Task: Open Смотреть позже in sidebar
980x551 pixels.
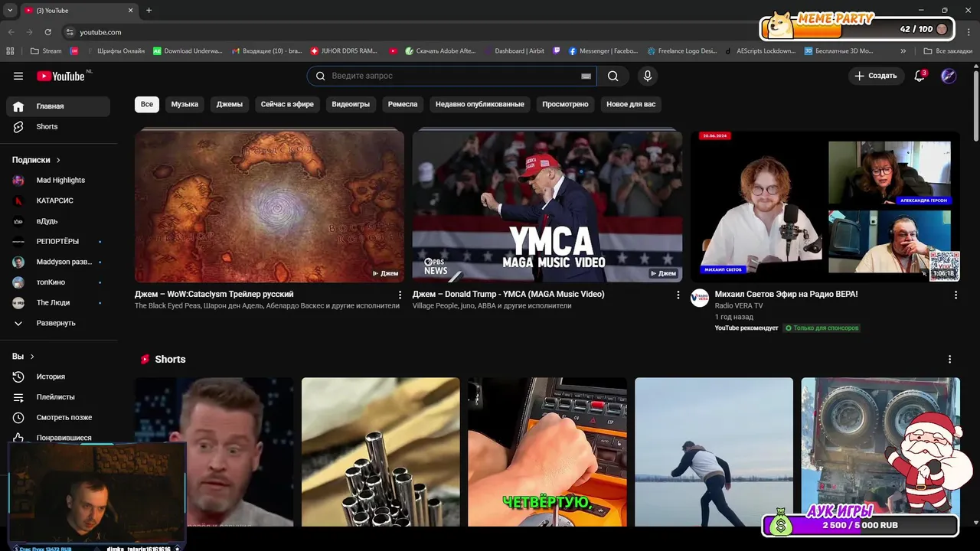Action: [x=58, y=417]
